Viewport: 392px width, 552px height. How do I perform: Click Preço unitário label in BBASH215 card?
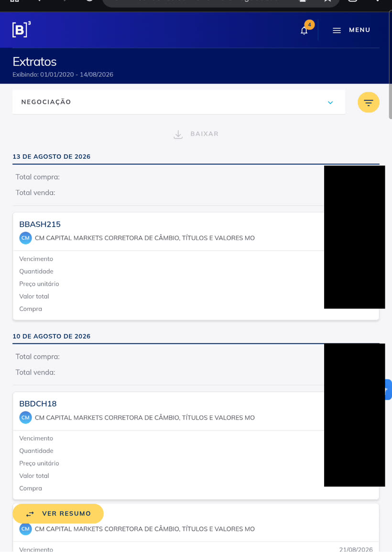[x=39, y=284]
